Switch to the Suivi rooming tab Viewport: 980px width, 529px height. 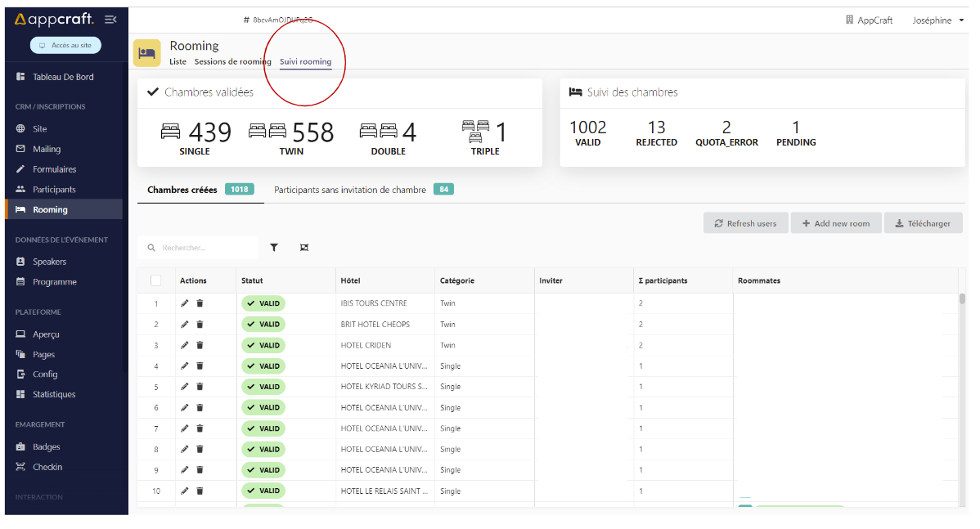pyautogui.click(x=305, y=62)
